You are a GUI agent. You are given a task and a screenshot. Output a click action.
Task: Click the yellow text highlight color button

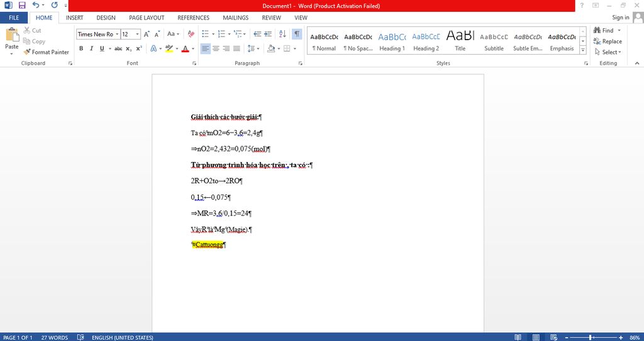(169, 48)
